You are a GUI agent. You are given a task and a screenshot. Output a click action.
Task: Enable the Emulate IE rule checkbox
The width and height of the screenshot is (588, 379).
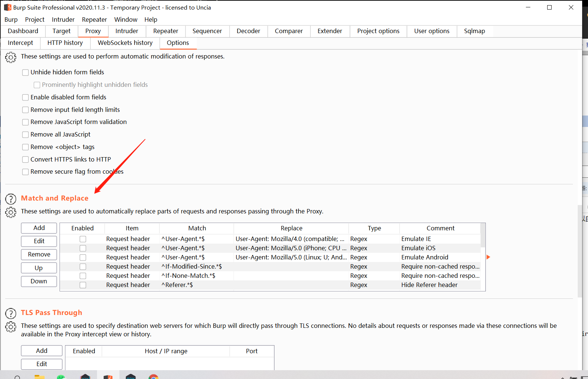[83, 239]
